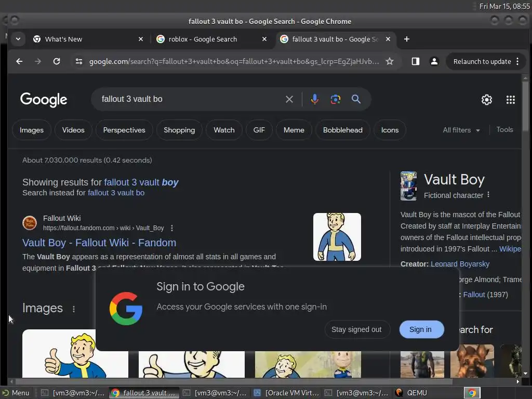Click the Relaunch to update button
The image size is (532, 399).
click(x=482, y=61)
